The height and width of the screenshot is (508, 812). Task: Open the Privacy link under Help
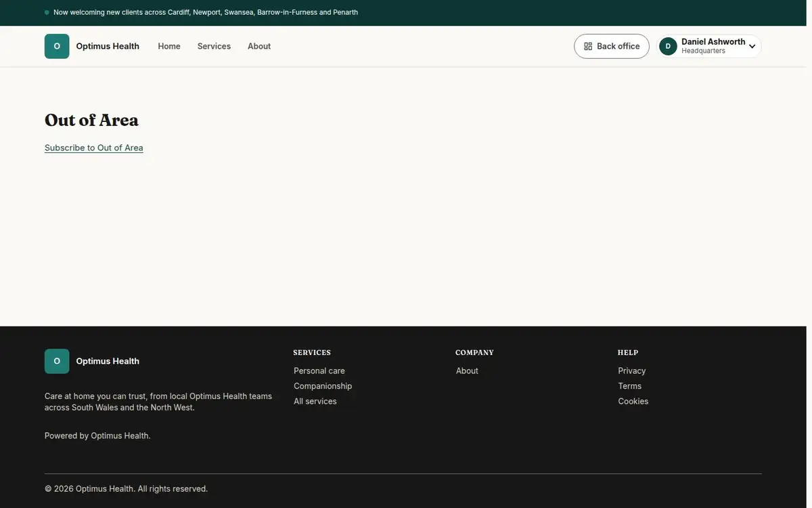[x=632, y=371]
